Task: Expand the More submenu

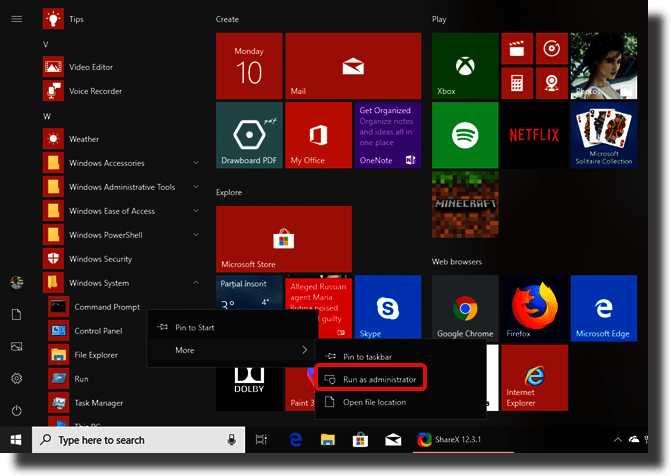Action: (x=233, y=350)
